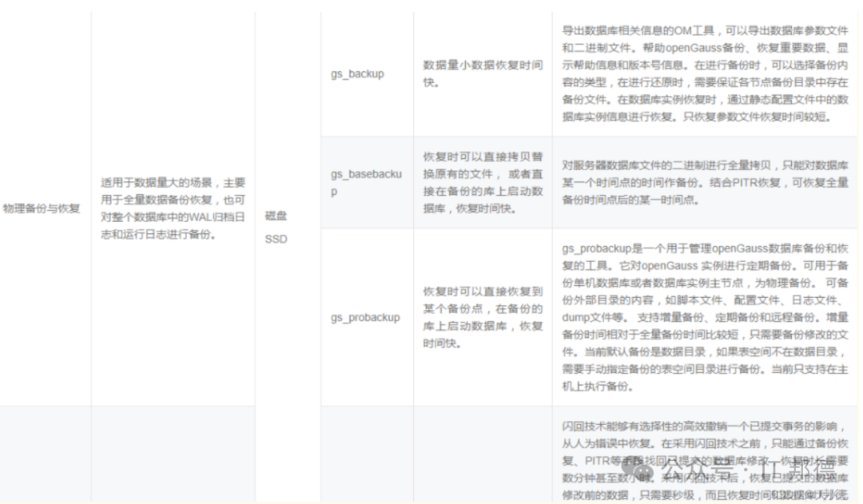Click the "gs_basebackup" tool name cell
Viewport: 863px width, 504px height.
(367, 183)
